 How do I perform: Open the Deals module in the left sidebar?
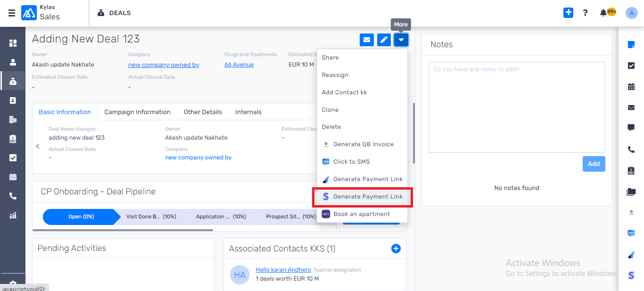pos(12,80)
